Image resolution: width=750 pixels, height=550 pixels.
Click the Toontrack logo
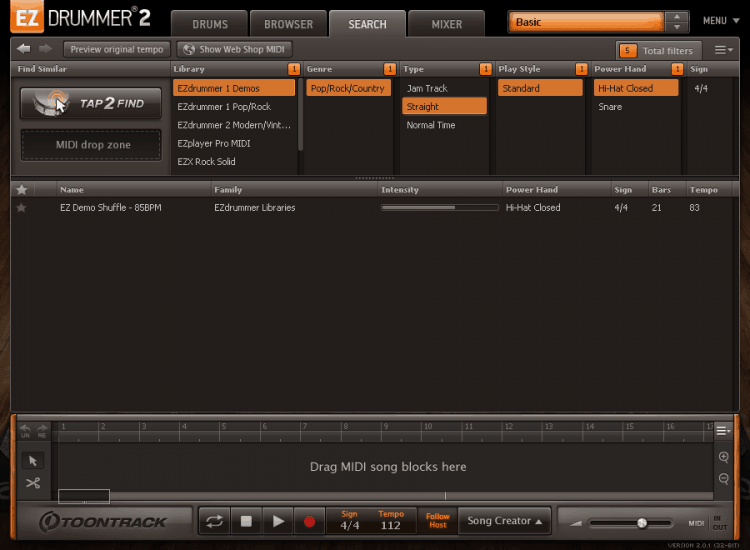click(103, 521)
